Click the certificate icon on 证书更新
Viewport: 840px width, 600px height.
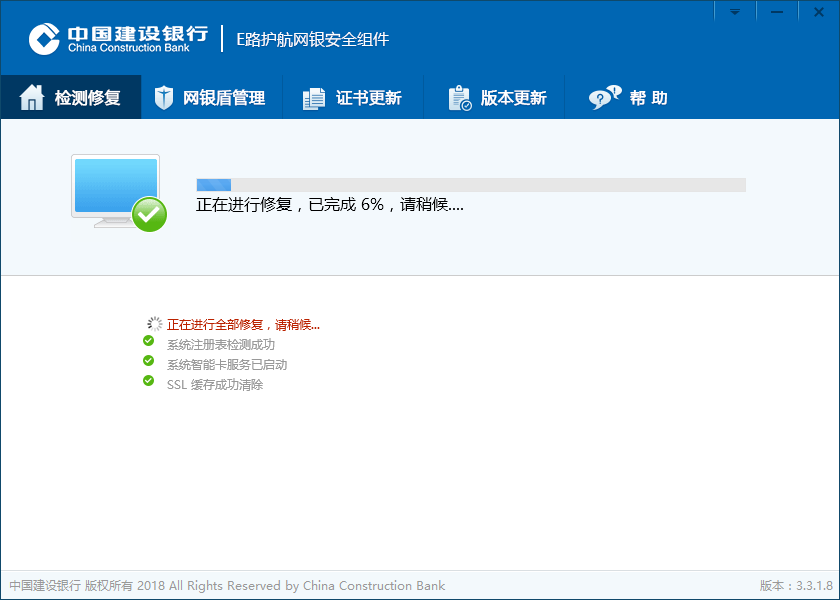tap(313, 97)
